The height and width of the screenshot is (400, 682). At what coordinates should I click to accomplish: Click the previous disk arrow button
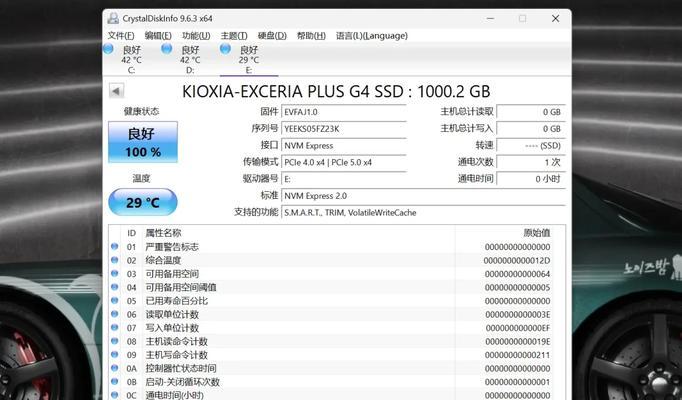pyautogui.click(x=116, y=91)
